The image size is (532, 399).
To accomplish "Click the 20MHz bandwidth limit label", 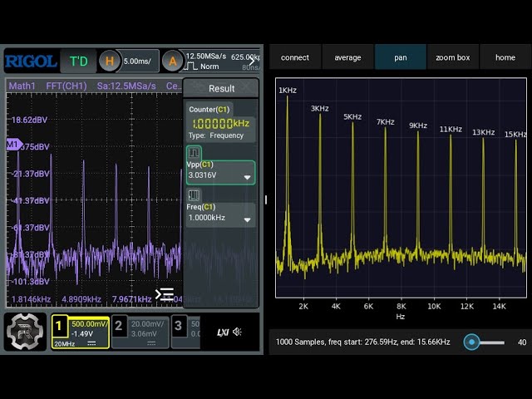I will [x=65, y=344].
